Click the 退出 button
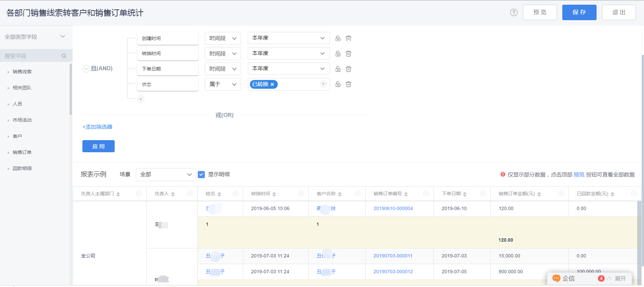This screenshot has height=287, width=644. [x=619, y=12]
